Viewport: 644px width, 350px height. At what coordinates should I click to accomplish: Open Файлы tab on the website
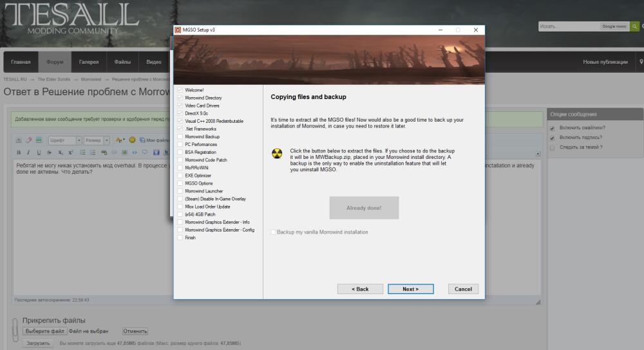(x=122, y=62)
